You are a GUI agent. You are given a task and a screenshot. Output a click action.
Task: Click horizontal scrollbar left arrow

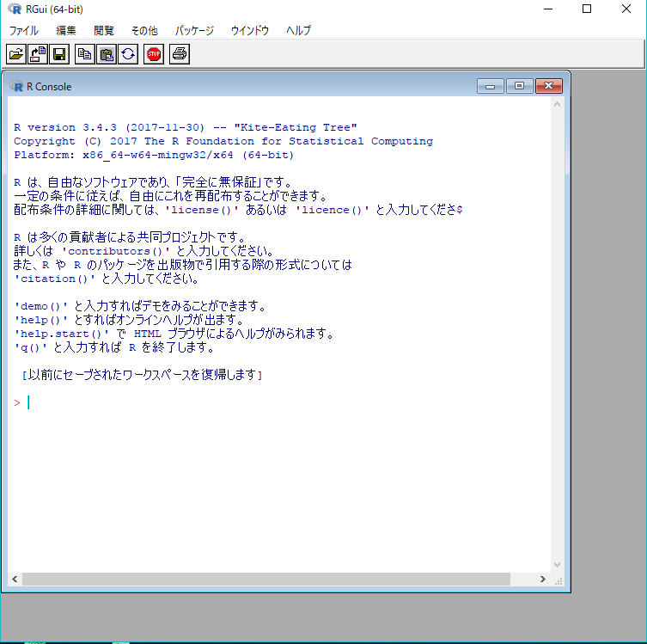click(15, 579)
